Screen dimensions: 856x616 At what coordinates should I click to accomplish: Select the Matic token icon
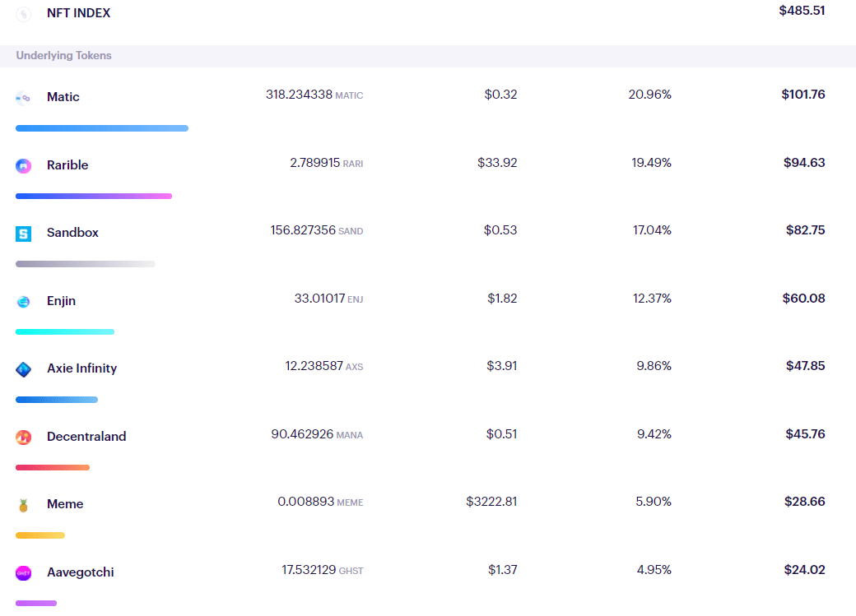coord(22,97)
